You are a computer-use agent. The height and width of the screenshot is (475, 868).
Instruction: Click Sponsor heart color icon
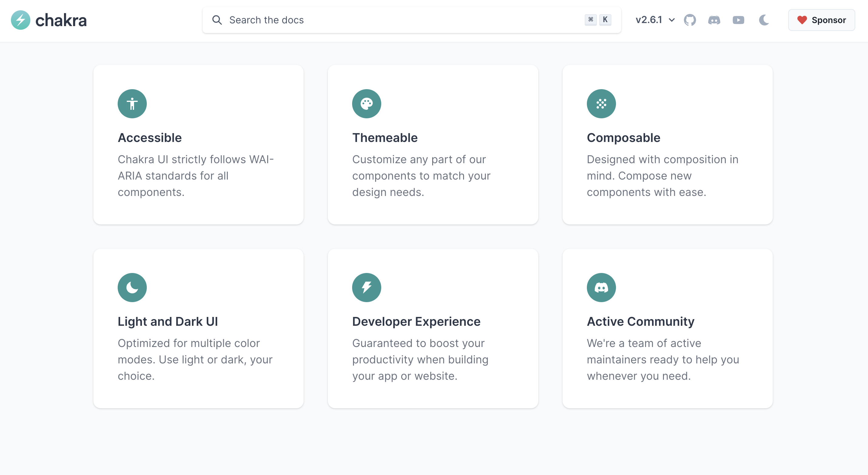[x=802, y=20]
